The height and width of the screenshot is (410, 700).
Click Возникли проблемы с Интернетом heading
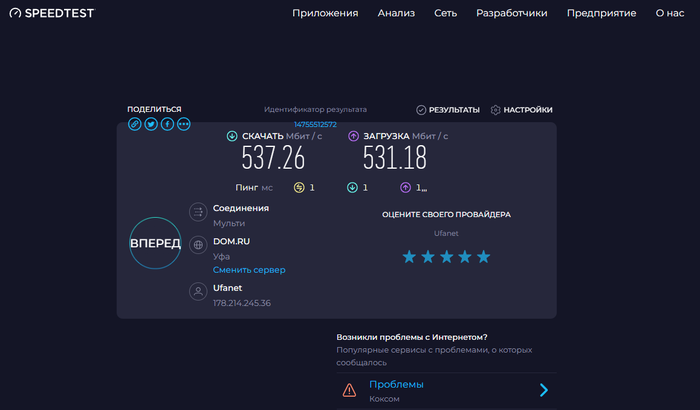pos(412,337)
